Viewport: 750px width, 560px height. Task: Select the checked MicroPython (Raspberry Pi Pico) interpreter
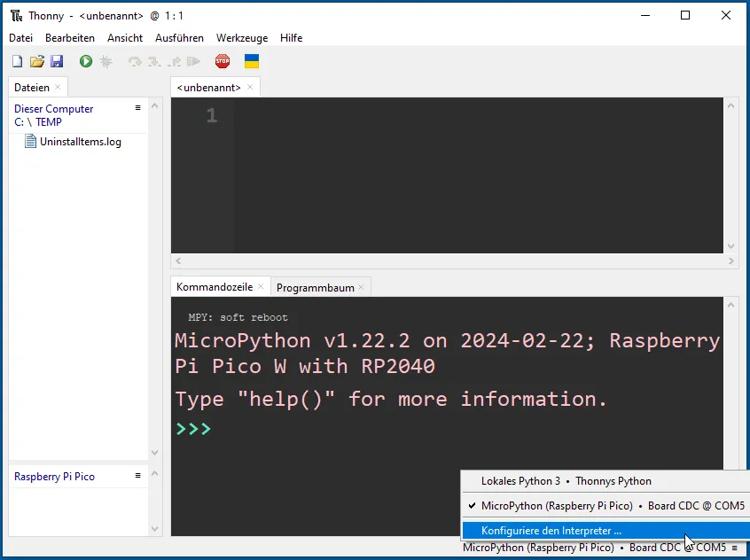pos(612,506)
